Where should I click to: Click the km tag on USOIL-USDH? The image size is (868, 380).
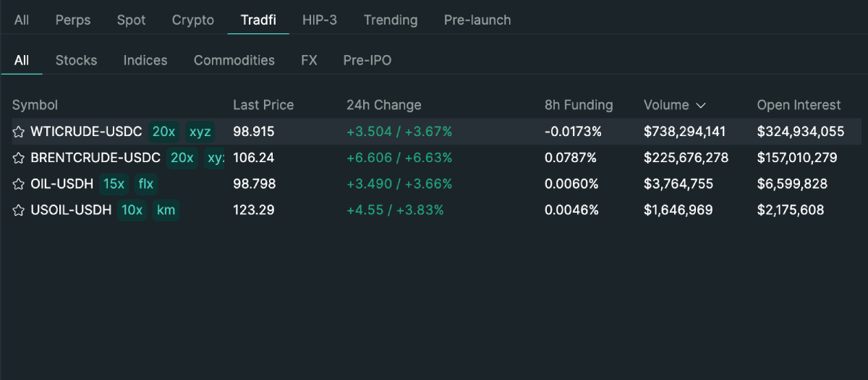point(166,210)
